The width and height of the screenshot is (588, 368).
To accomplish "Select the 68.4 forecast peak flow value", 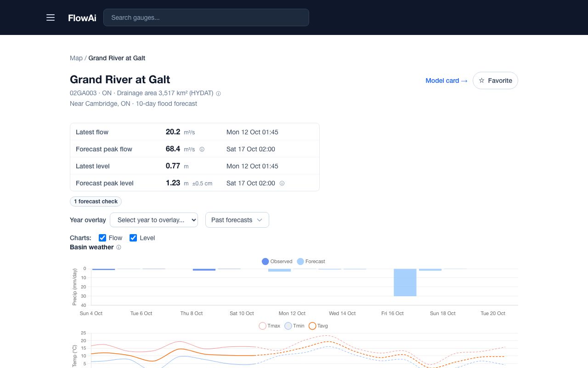I will [x=173, y=149].
